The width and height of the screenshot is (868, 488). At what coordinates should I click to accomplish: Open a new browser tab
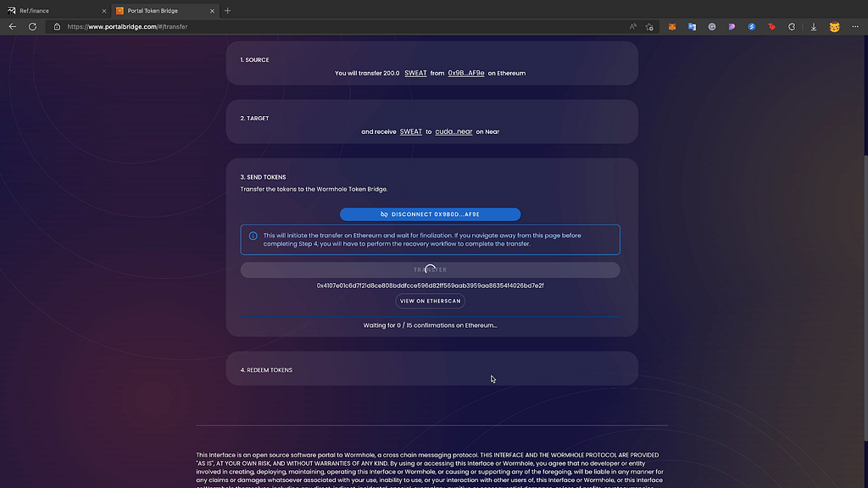coord(227,10)
